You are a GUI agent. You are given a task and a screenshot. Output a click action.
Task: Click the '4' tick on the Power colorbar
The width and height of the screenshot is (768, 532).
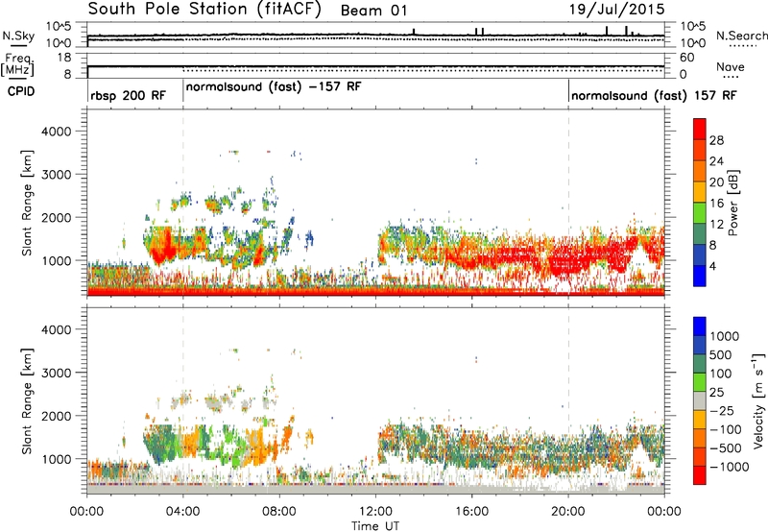[712, 267]
